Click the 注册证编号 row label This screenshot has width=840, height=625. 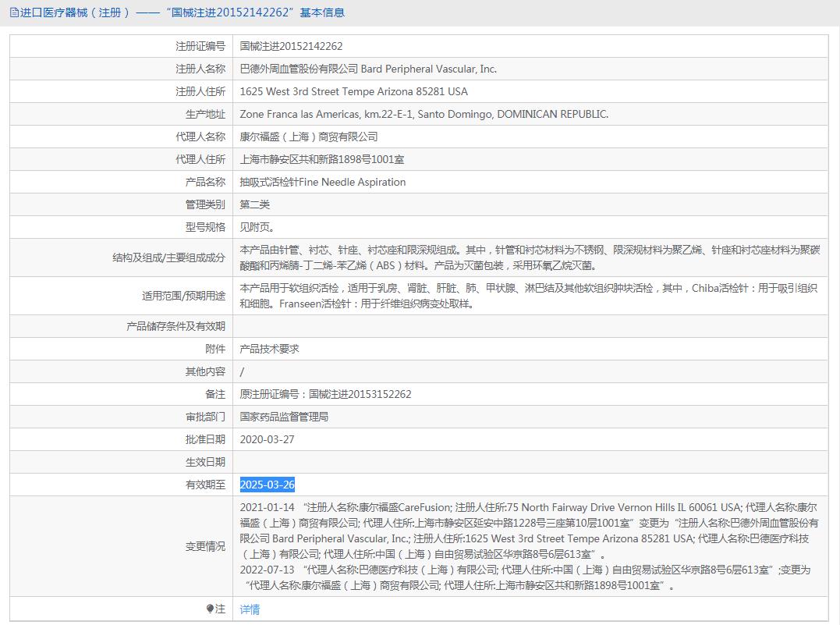tap(200, 46)
